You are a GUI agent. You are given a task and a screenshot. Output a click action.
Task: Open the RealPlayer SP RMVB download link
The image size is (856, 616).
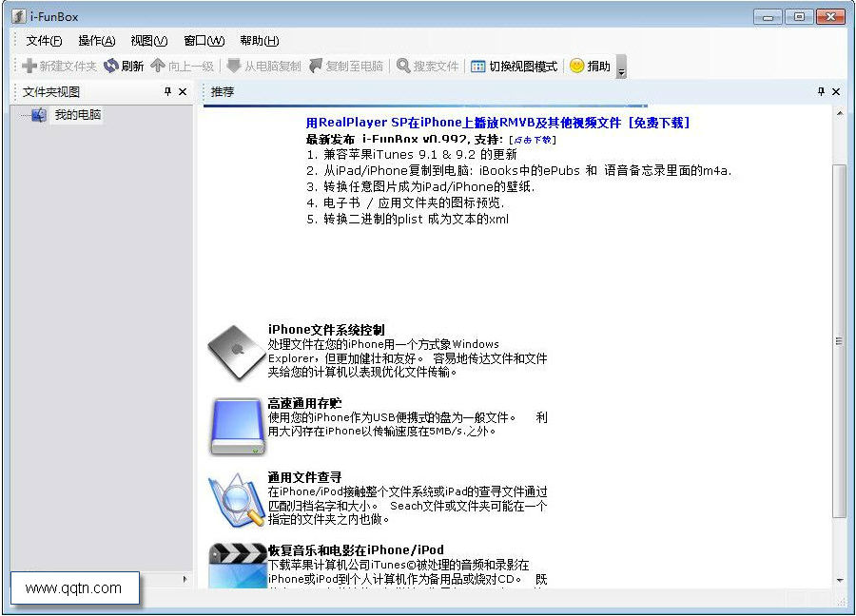[x=496, y=123]
